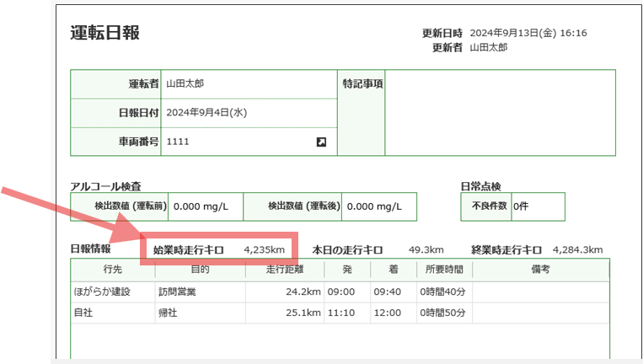
Task: Click the open-link icon beside vehicle number 1111
Action: pyautogui.click(x=321, y=142)
